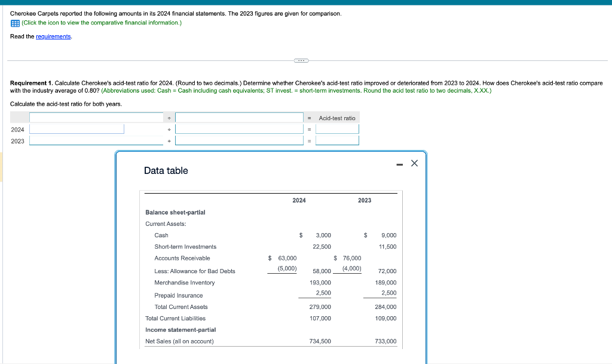Click the 2023 numerator input field

[96, 140]
